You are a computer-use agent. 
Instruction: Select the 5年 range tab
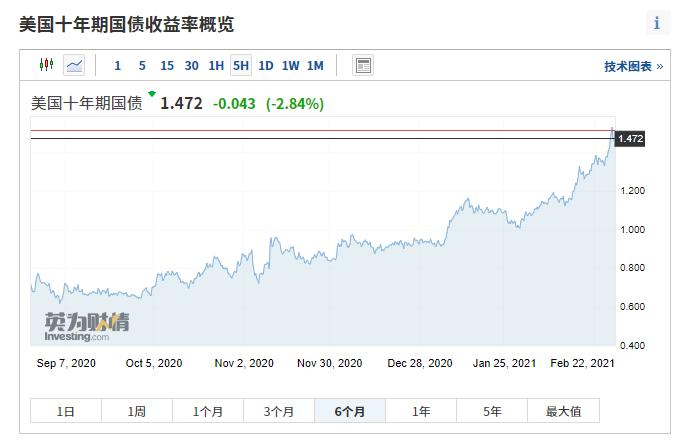492,411
